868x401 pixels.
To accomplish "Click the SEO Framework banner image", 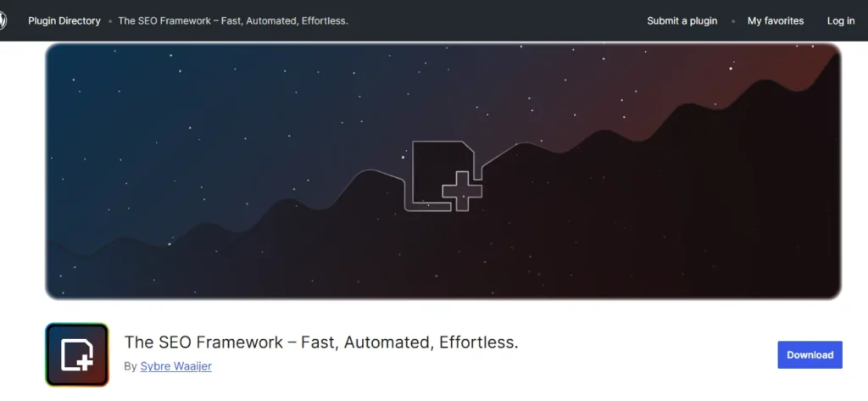I will [x=442, y=171].
